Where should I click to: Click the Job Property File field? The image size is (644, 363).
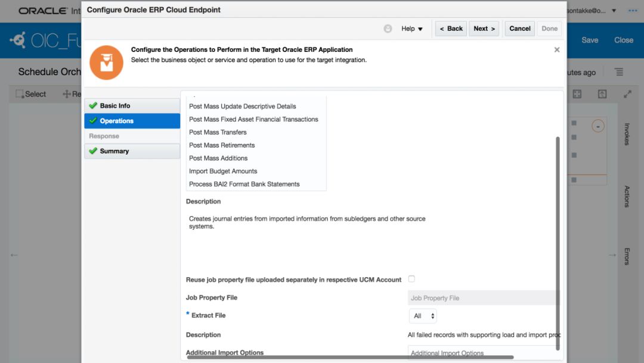[483, 298]
